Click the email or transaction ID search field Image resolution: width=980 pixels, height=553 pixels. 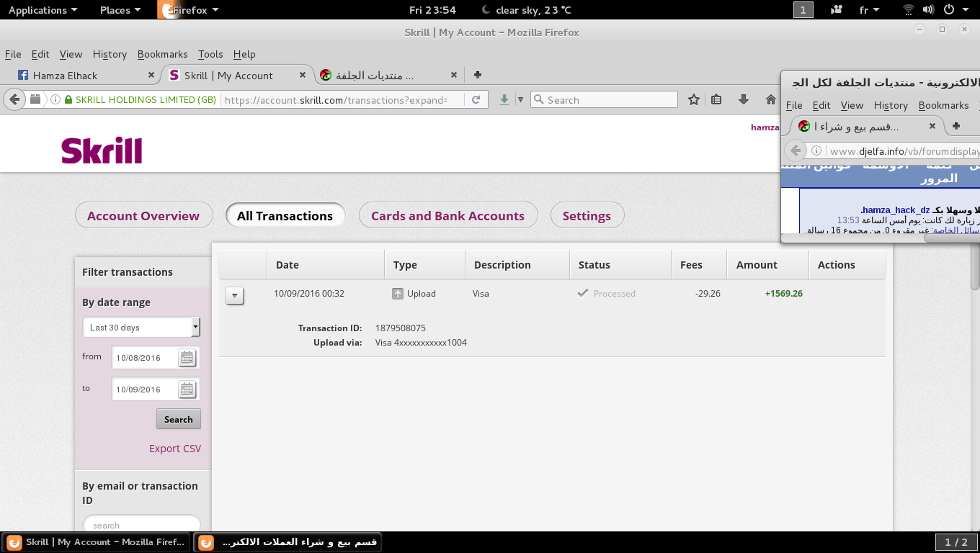141,525
